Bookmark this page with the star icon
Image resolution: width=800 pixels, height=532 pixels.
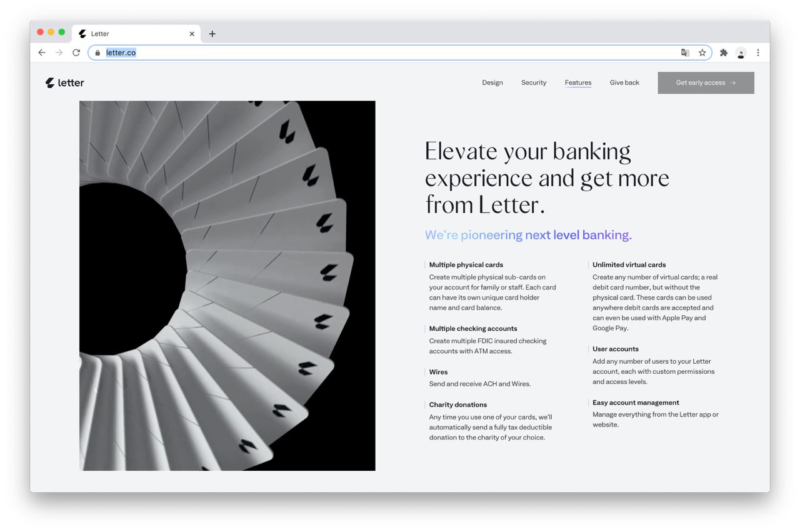click(702, 53)
